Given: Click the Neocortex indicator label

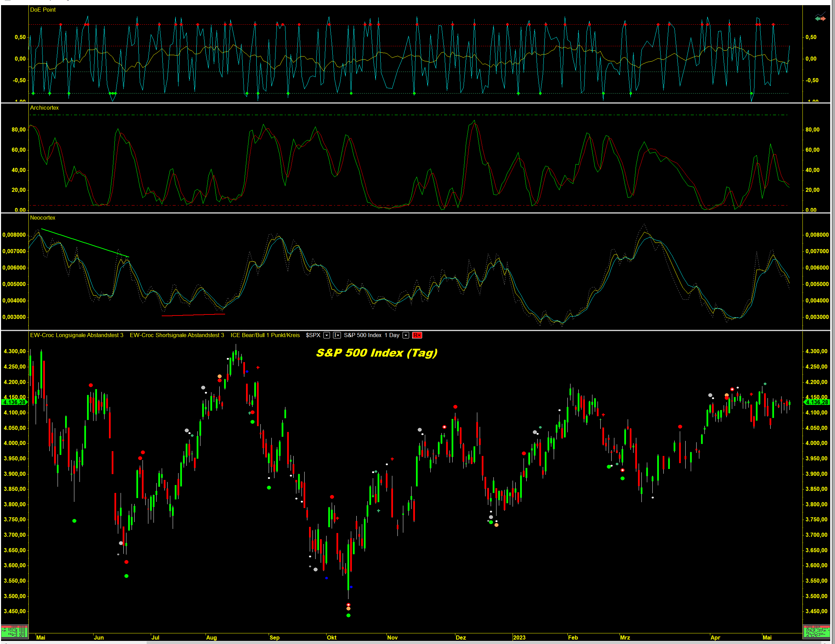Looking at the screenshot, I should pos(42,218).
